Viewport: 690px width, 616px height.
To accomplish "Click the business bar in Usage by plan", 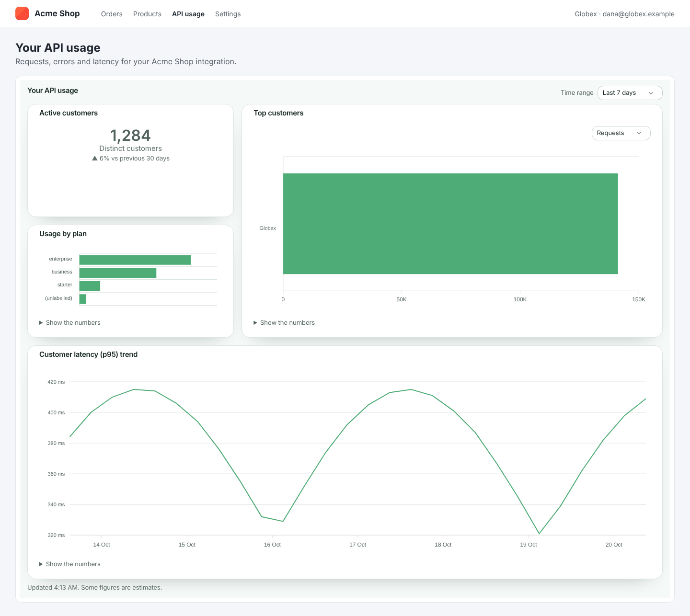I will pyautogui.click(x=118, y=273).
